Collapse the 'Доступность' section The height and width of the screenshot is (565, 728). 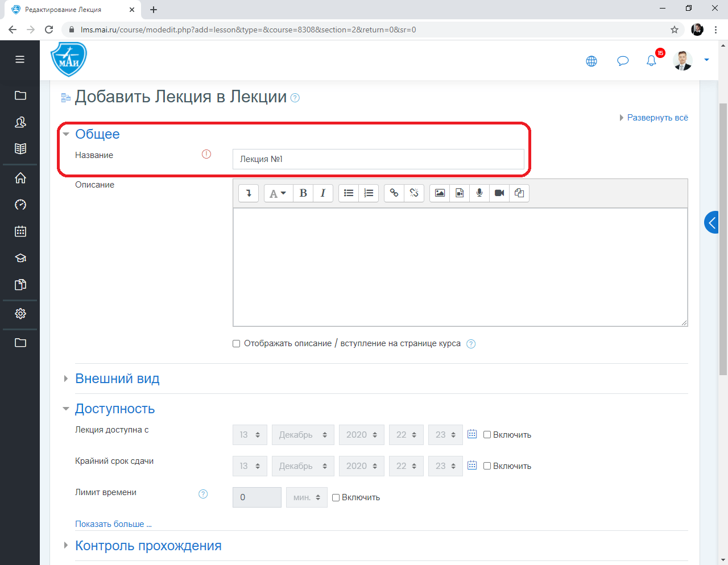(115, 409)
